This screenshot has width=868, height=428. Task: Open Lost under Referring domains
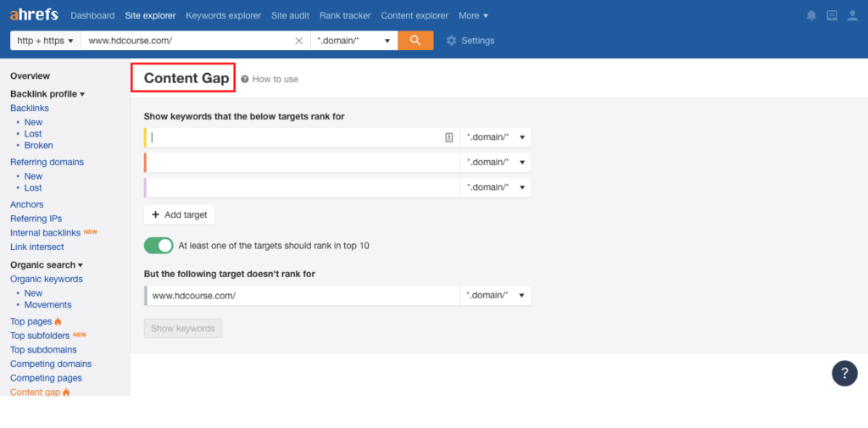coord(33,187)
